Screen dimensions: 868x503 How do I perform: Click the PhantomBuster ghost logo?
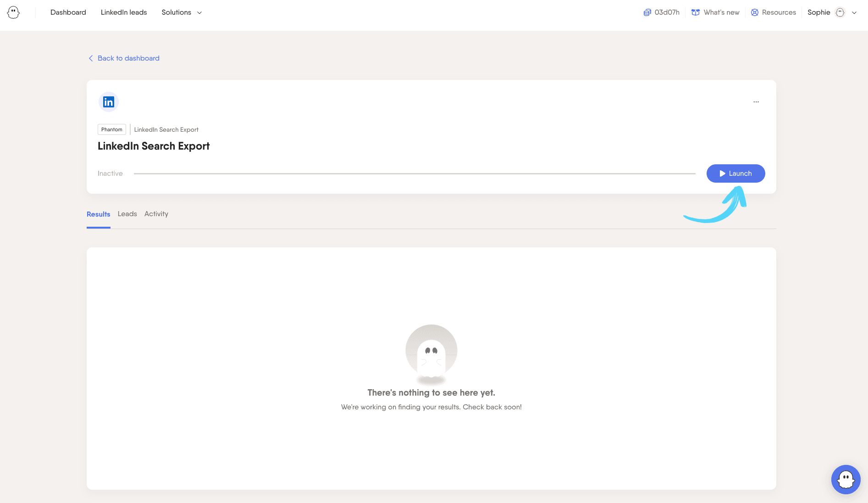(13, 12)
